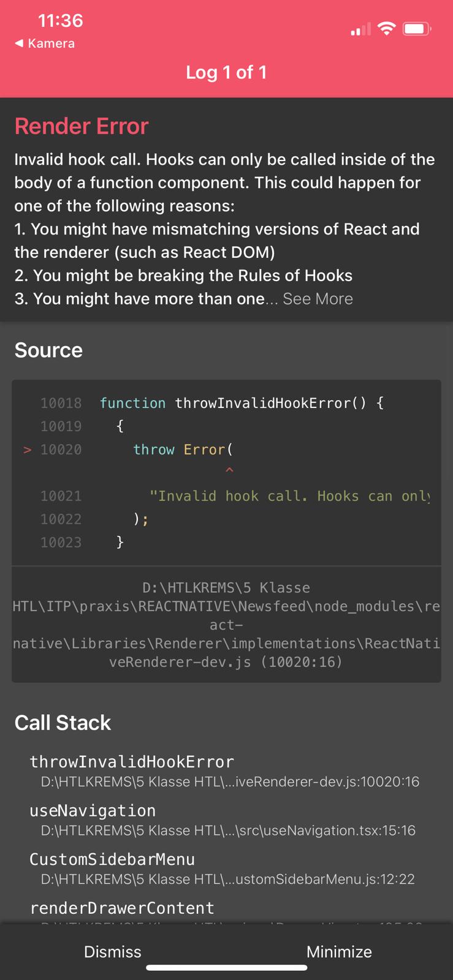Tap the Wi-Fi status icon
Image resolution: width=453 pixels, height=980 pixels.
point(386,28)
